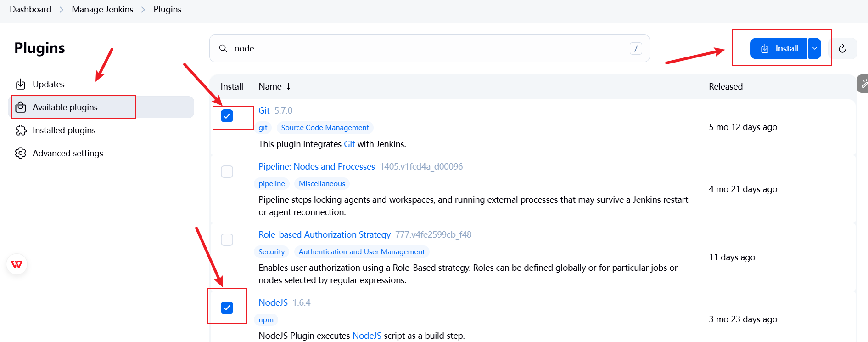Open Pipeline: Nodes and Processes link
868x342 pixels.
[x=317, y=166]
